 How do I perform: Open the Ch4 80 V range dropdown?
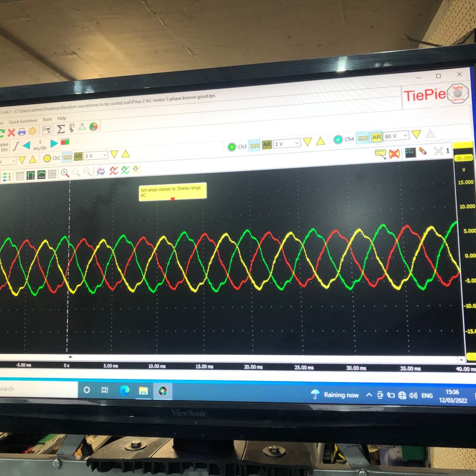click(x=396, y=136)
